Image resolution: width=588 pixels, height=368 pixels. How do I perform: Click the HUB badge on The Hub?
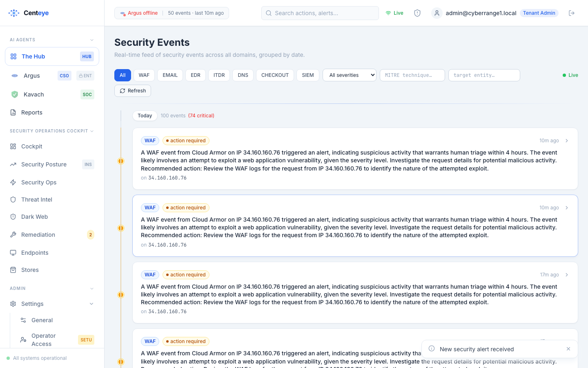[x=87, y=56]
